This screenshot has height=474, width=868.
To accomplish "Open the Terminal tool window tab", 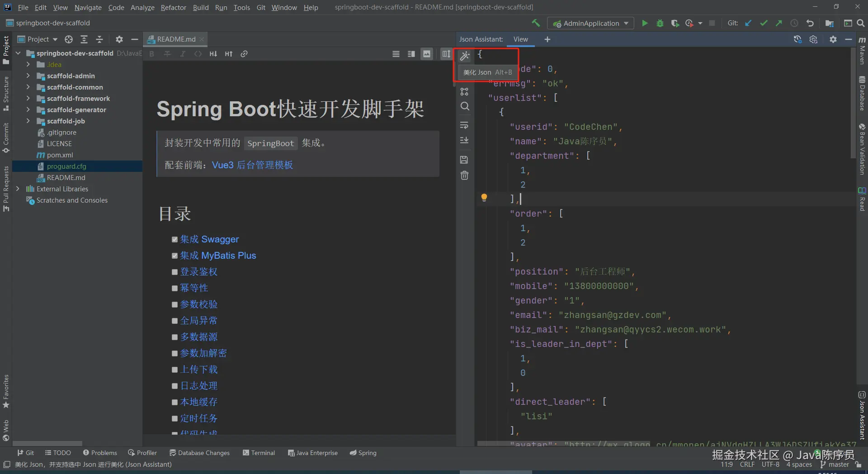I will 259,453.
